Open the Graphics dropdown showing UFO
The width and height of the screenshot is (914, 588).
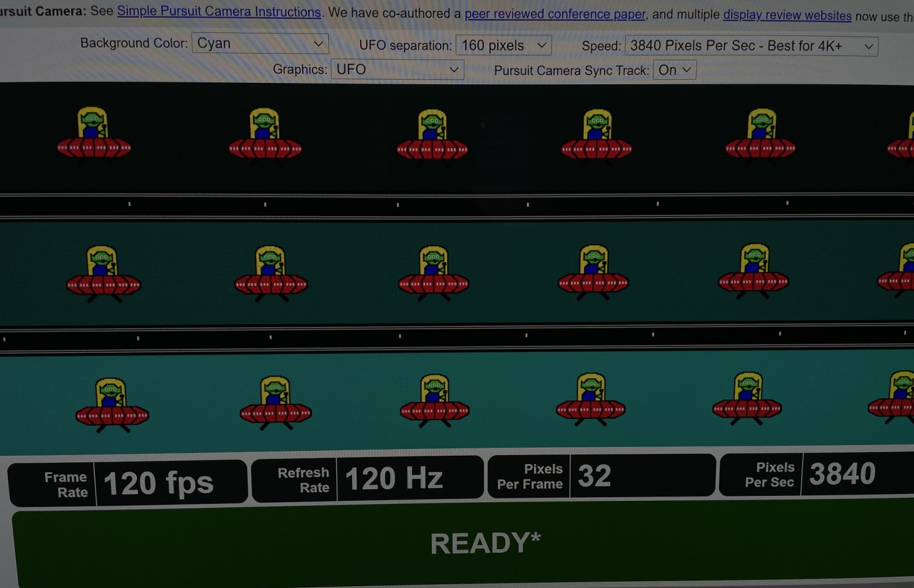397,70
